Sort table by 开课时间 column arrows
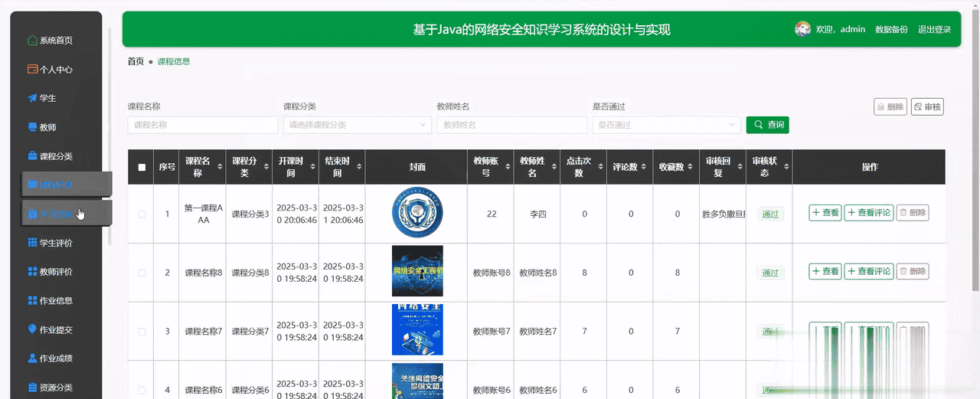Viewport: 980px width, 399px height. click(x=312, y=167)
